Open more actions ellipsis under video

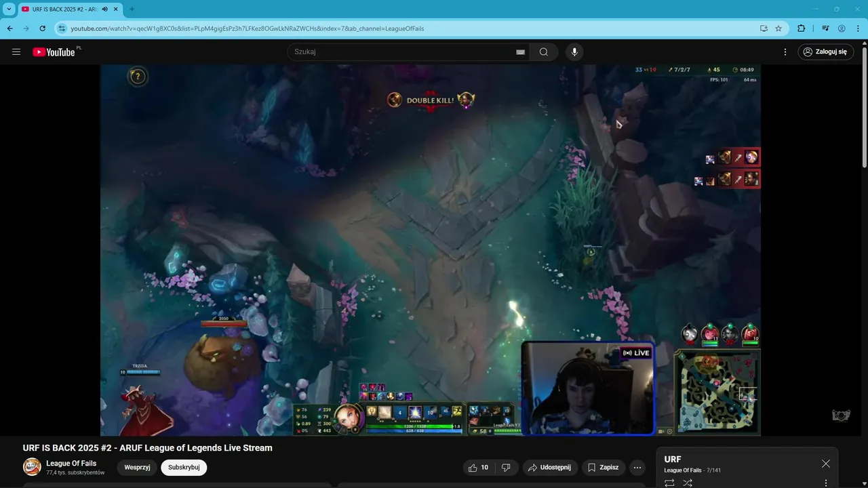637,467
